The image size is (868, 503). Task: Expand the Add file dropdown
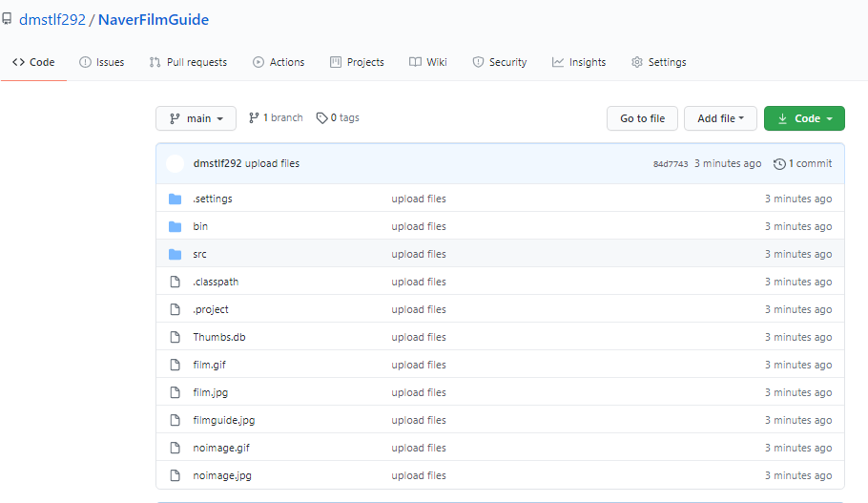(x=720, y=118)
